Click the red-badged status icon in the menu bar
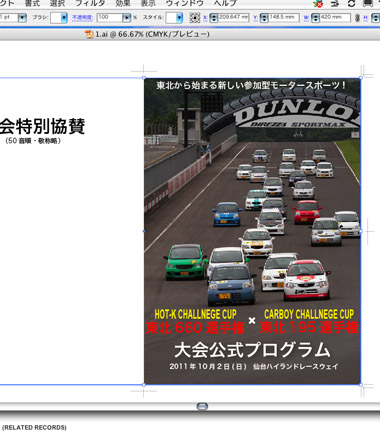 pos(318,3)
